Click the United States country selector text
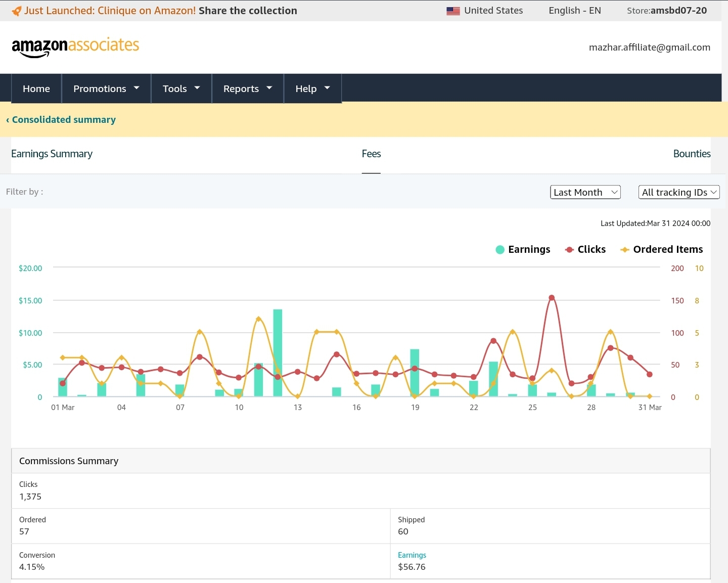The height and width of the screenshot is (583, 728). click(x=493, y=11)
